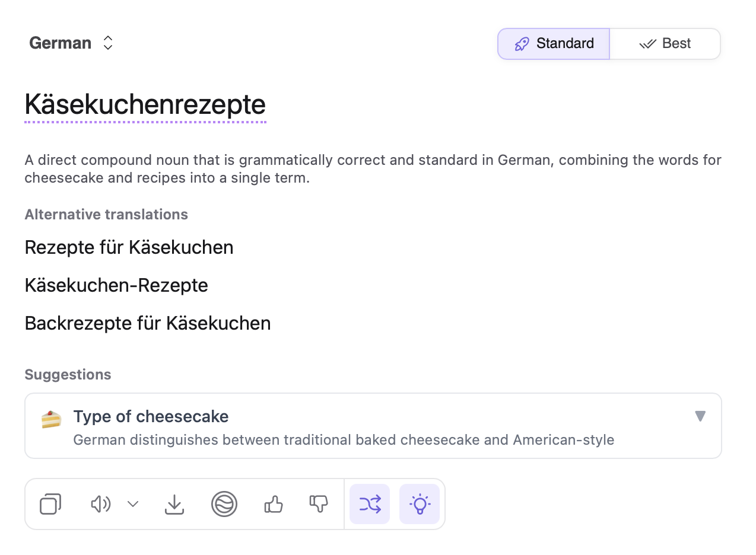
Task: Select the Standard tab
Action: point(553,43)
